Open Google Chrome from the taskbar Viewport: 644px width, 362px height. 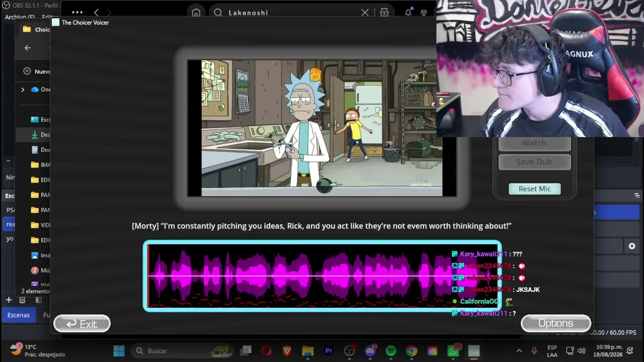[412, 351]
